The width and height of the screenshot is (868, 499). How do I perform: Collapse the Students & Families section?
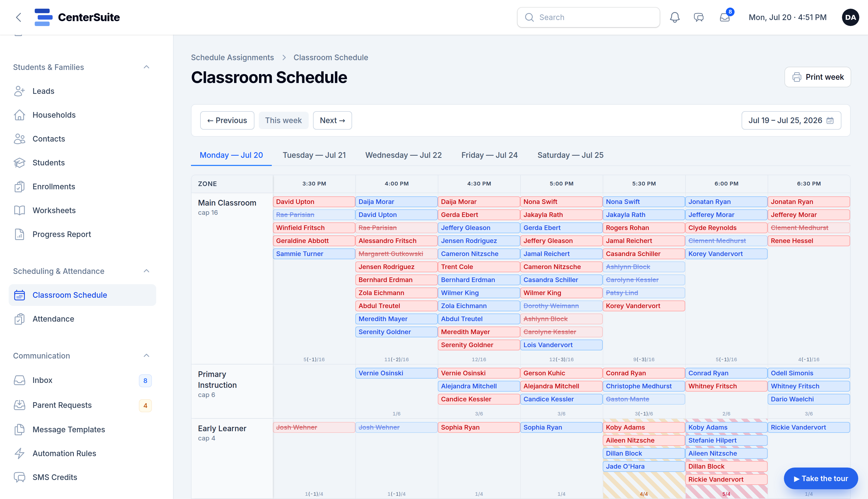click(146, 67)
